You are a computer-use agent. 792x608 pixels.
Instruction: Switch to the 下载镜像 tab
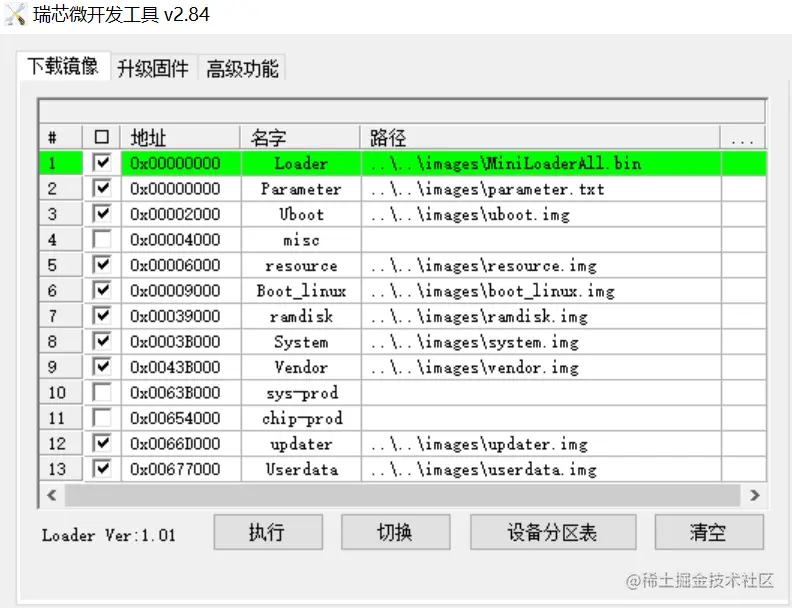[x=63, y=66]
